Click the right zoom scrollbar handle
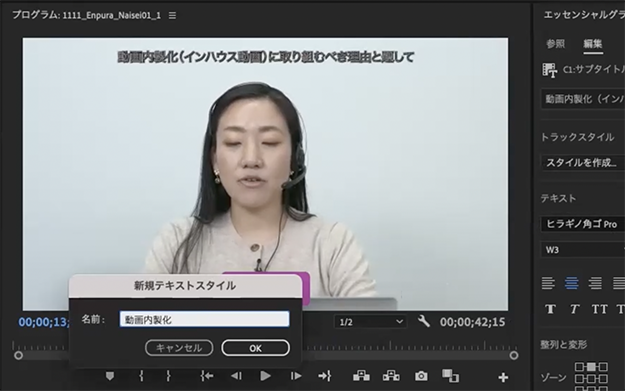 click(514, 355)
